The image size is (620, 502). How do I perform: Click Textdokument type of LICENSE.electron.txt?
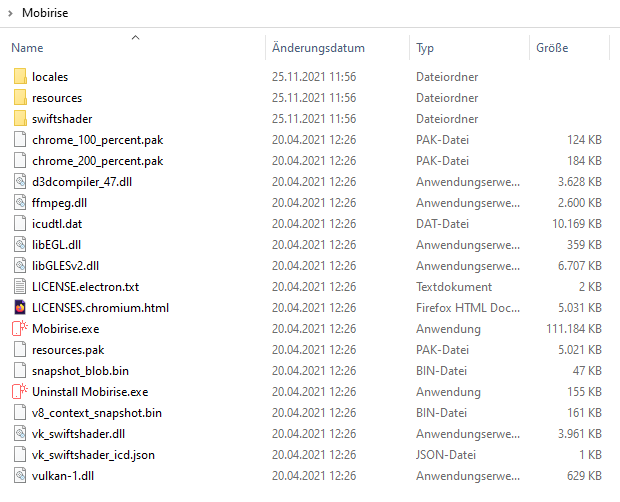[454, 287]
